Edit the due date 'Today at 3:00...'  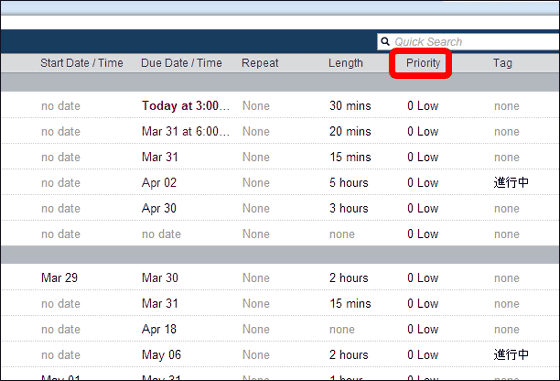pos(186,106)
